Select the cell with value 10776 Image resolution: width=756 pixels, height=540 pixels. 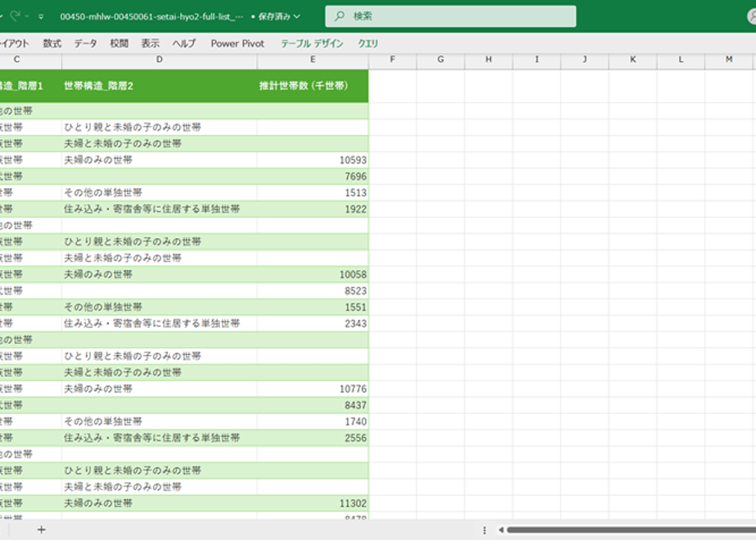pos(313,389)
